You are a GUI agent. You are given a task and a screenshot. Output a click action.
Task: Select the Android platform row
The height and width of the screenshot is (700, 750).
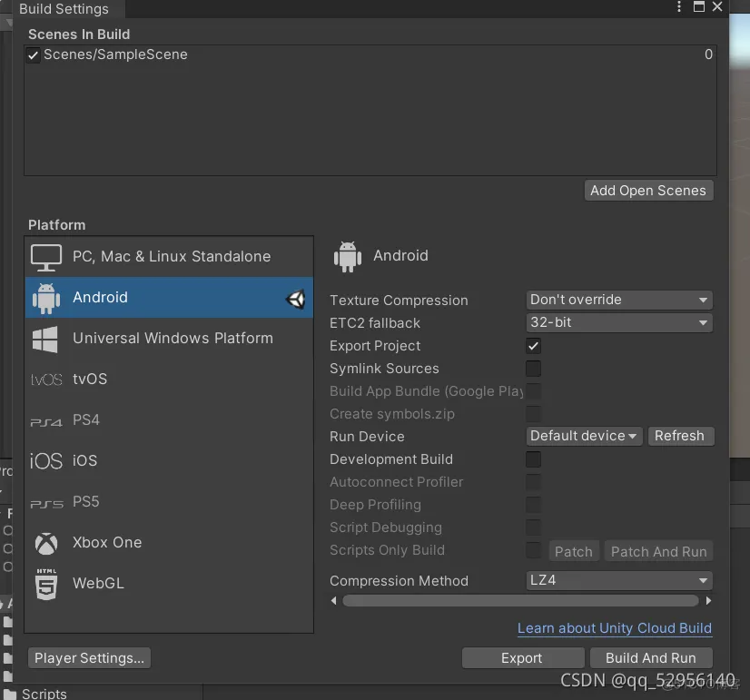tap(169, 298)
